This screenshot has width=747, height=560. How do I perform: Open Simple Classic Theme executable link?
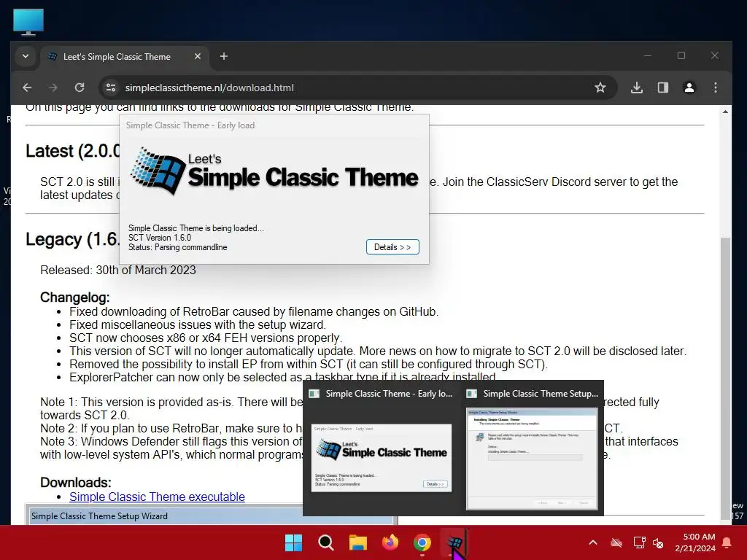pyautogui.click(x=158, y=497)
